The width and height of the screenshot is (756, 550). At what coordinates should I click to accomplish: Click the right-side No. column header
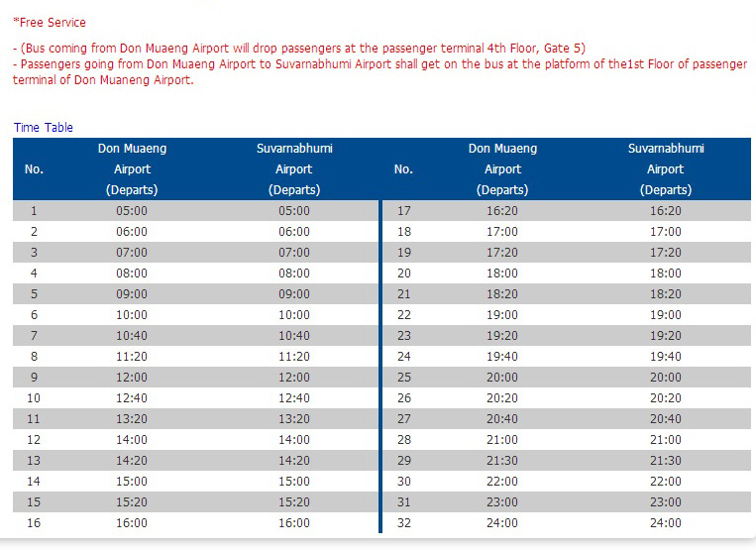(x=403, y=169)
